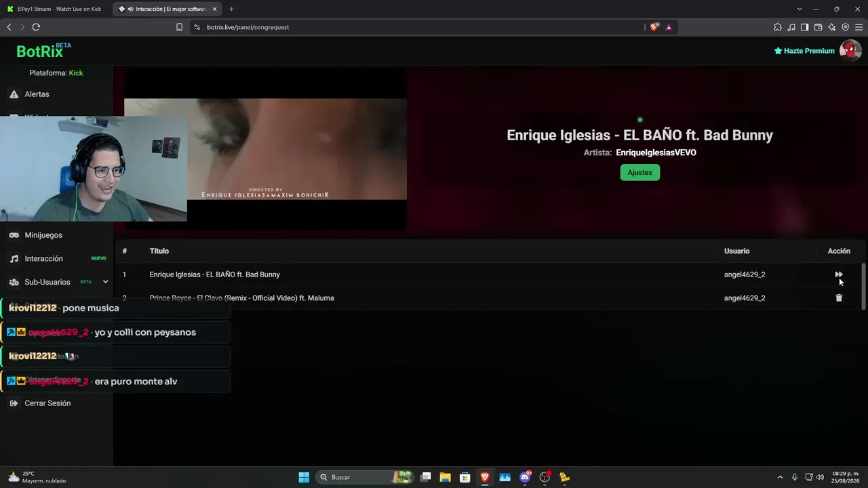Click the Cerrar Sesión exit icon

(14, 403)
